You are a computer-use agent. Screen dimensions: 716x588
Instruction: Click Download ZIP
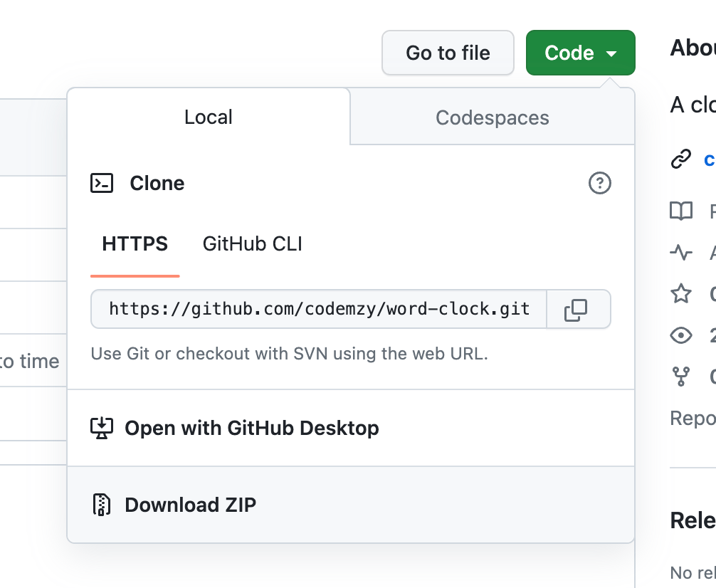coord(190,505)
